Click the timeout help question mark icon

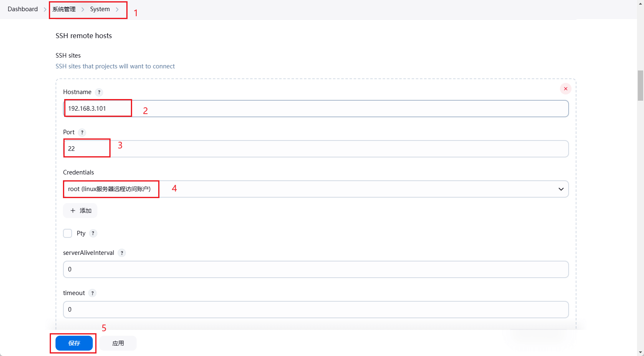coord(92,293)
